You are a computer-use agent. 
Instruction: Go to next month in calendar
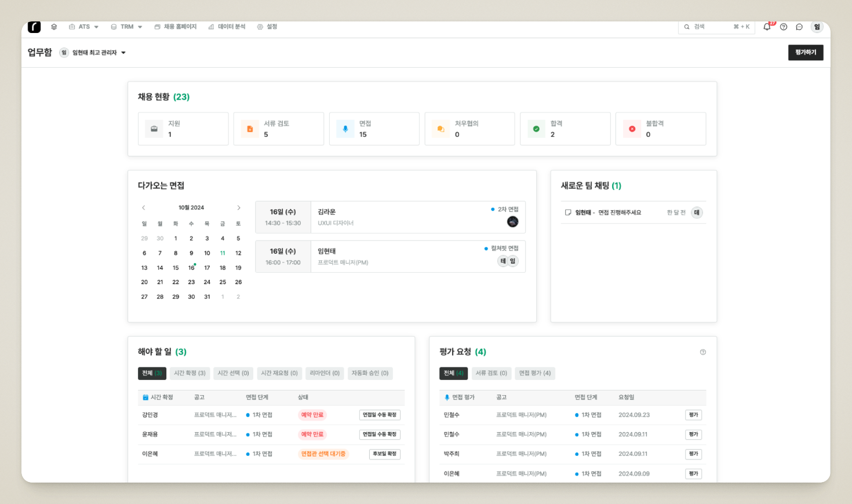pyautogui.click(x=238, y=207)
